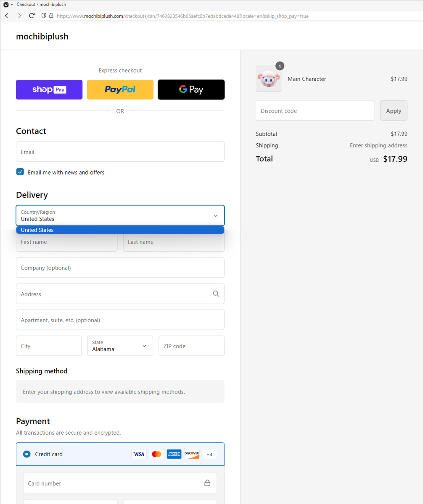Click the Visa card logo
Viewport: 423px width, 504px height.
(x=139, y=454)
